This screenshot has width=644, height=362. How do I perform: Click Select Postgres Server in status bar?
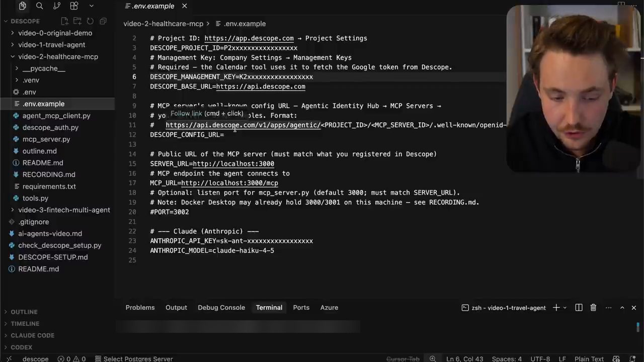coord(134,358)
